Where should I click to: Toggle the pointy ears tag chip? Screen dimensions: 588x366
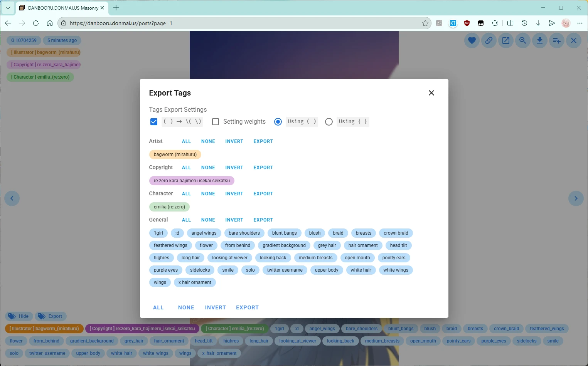pos(394,258)
